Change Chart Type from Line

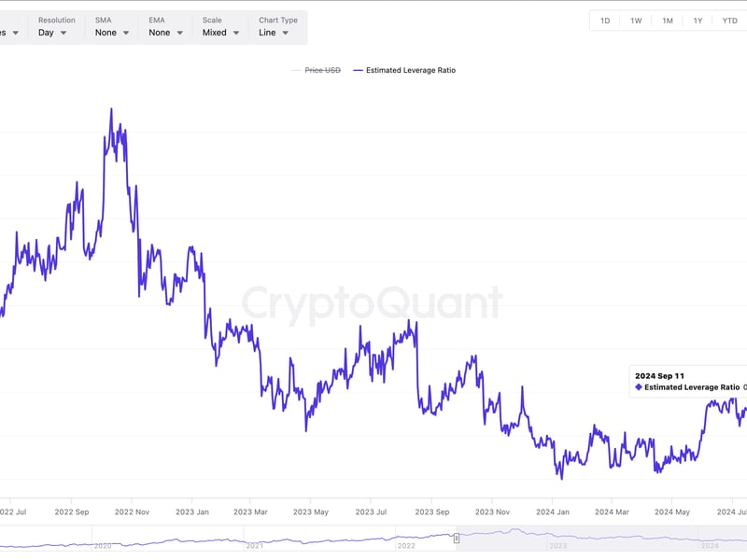pyautogui.click(x=274, y=32)
